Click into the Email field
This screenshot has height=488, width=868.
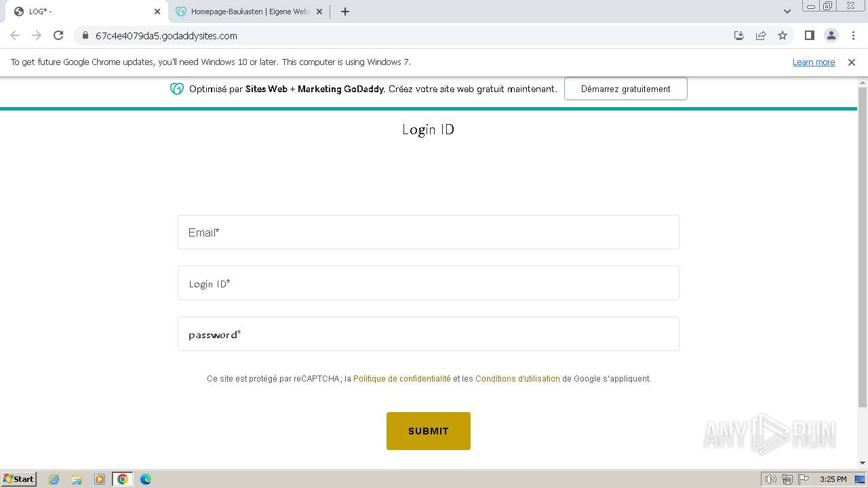click(429, 232)
